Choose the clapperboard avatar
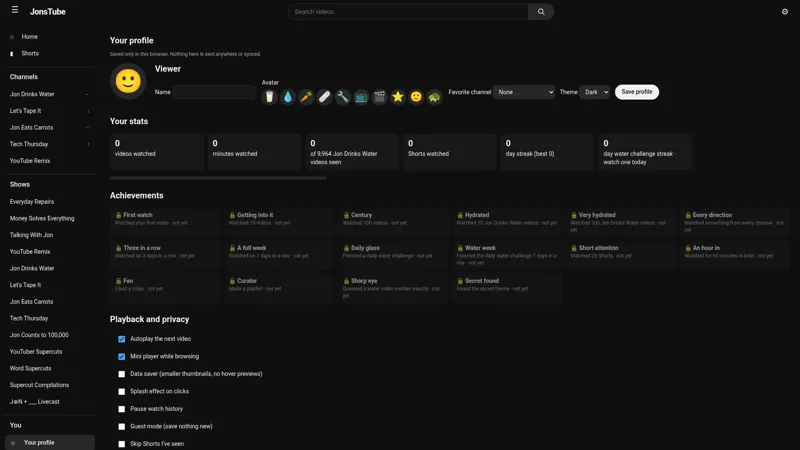 (380, 97)
